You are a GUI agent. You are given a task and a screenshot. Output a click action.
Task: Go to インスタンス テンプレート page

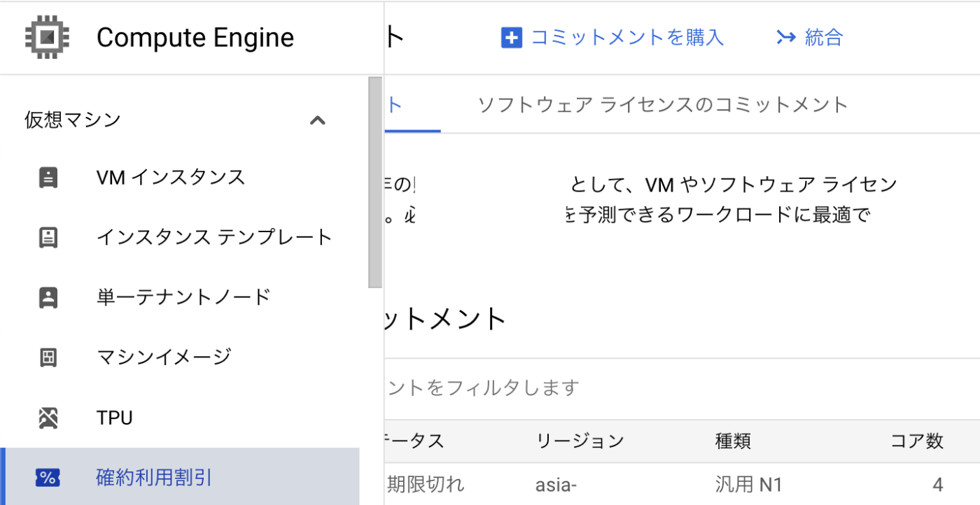point(214,238)
